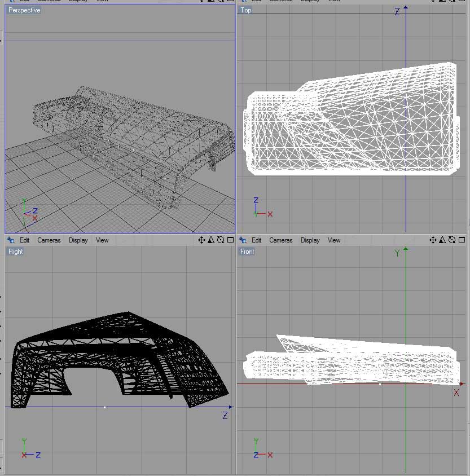Click the Perspective viewport label
Viewport: 470px width, 476px height.
pyautogui.click(x=24, y=10)
